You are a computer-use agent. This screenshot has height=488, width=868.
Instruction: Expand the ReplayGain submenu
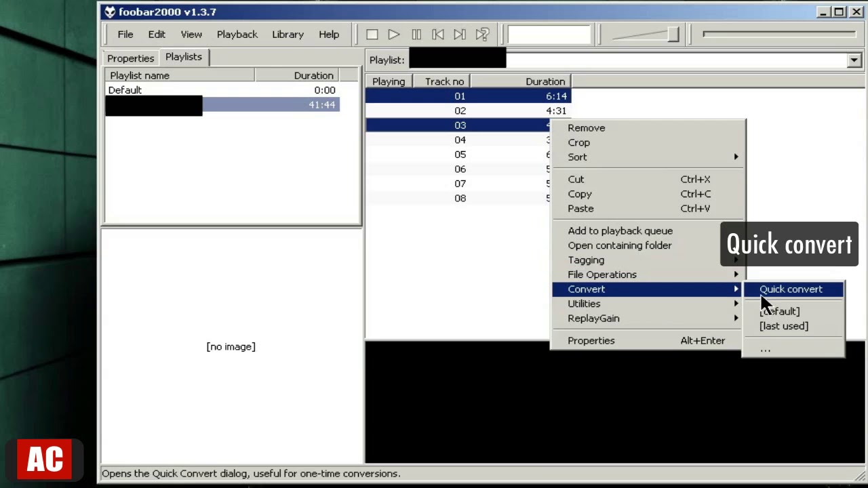pyautogui.click(x=648, y=319)
